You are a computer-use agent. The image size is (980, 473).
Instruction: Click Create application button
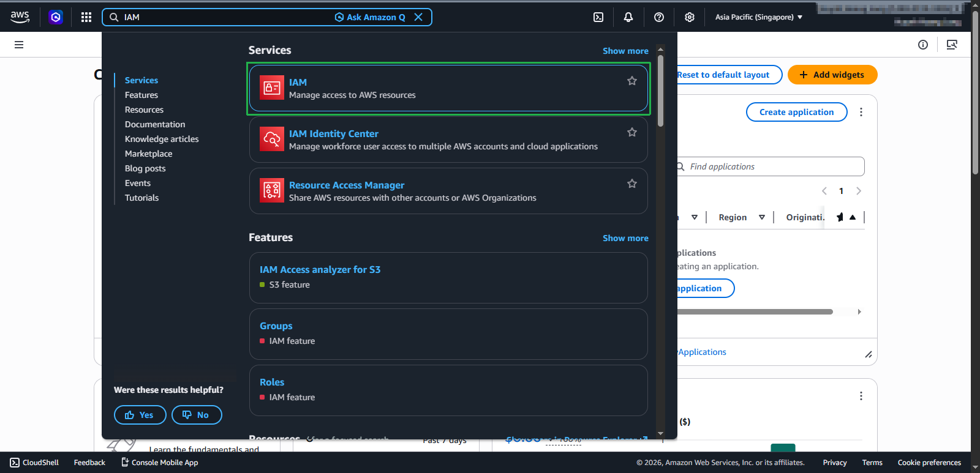pos(796,112)
